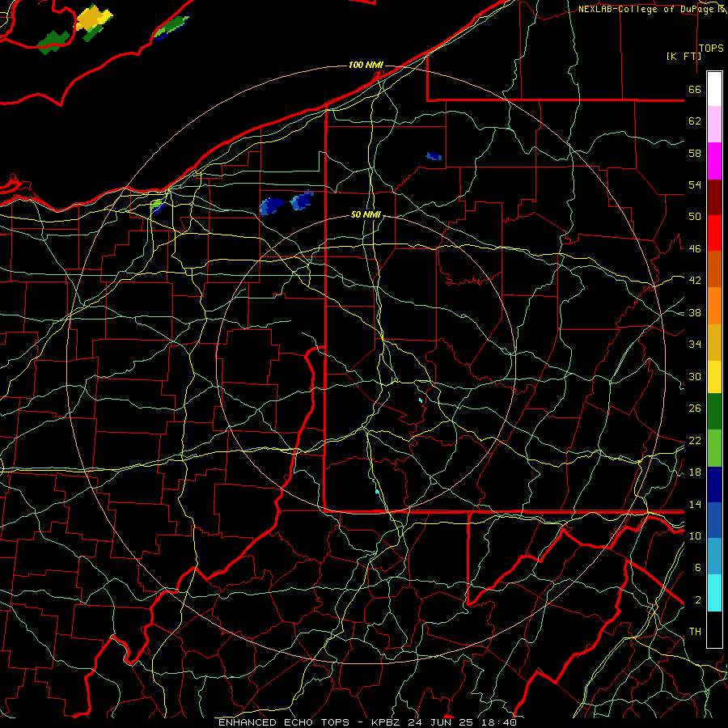Click the light green legend swatch
The height and width of the screenshot is (728, 728).
pos(714,448)
